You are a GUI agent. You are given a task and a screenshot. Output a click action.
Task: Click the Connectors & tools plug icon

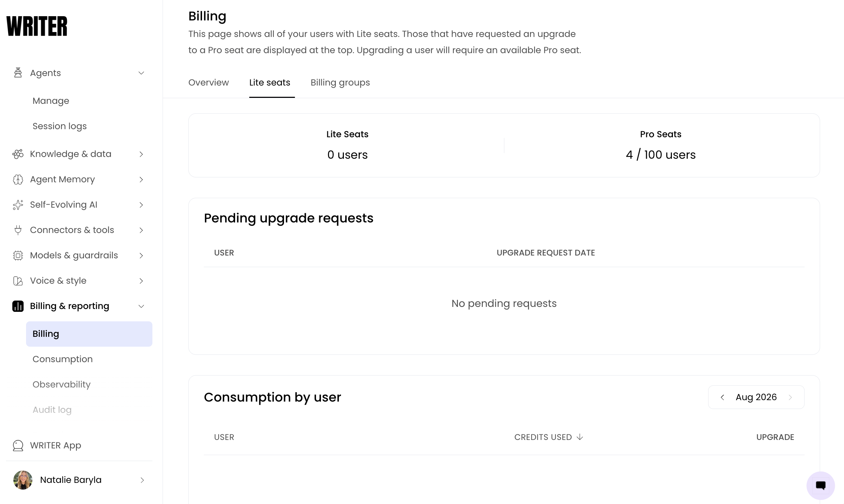[18, 230]
